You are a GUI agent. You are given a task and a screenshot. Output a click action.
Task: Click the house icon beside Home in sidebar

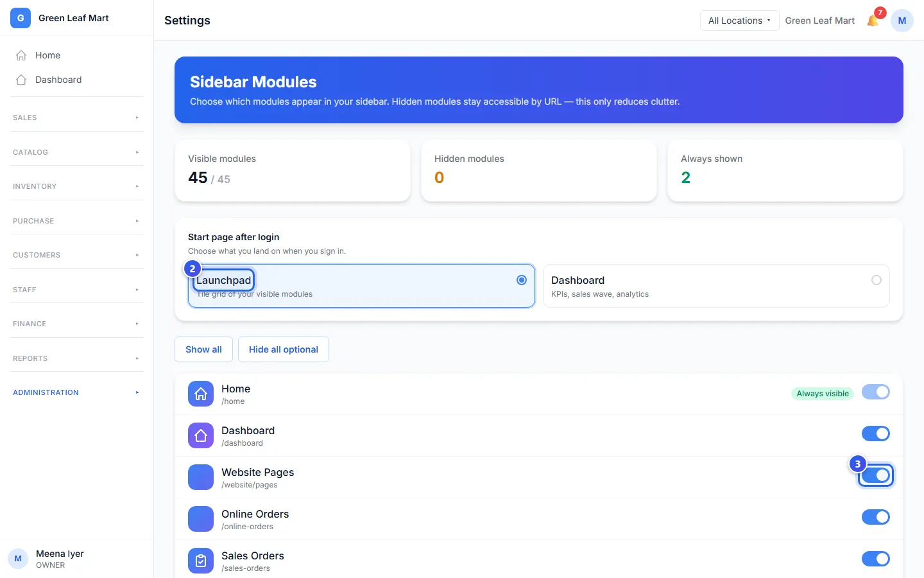21,55
